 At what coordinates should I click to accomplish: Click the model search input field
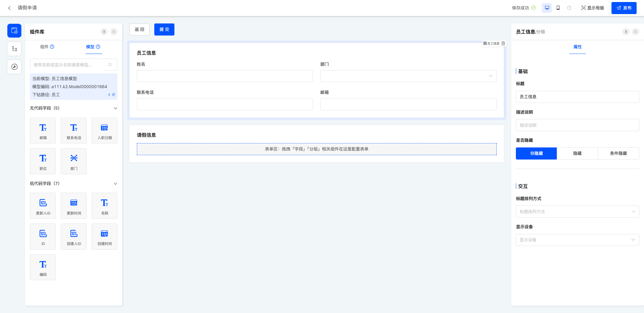tap(70, 65)
